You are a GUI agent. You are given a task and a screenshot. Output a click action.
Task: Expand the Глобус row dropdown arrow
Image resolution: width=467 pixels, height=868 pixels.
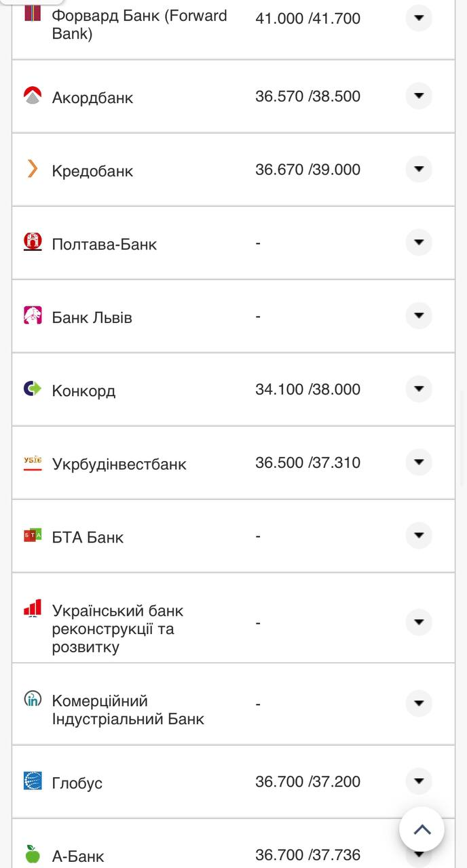pos(419,781)
